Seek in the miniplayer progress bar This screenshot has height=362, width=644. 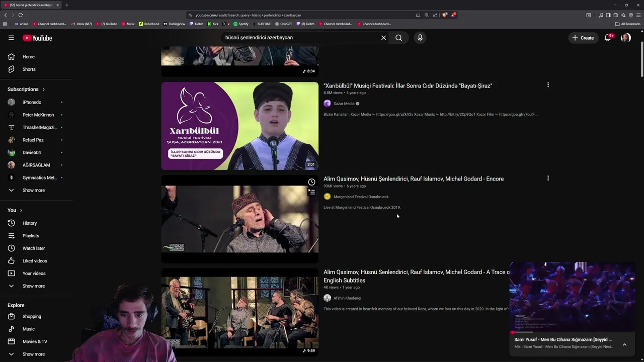coord(573,332)
